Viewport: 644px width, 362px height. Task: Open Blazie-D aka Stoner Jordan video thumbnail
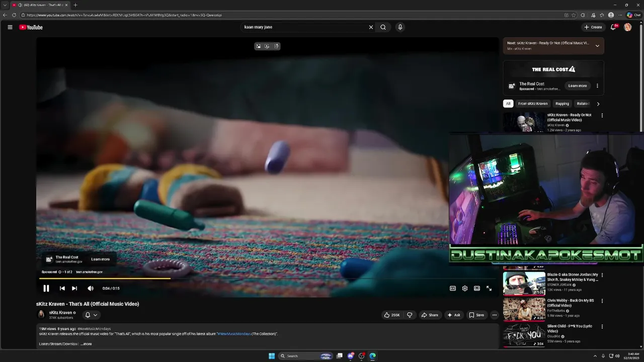coord(524,284)
